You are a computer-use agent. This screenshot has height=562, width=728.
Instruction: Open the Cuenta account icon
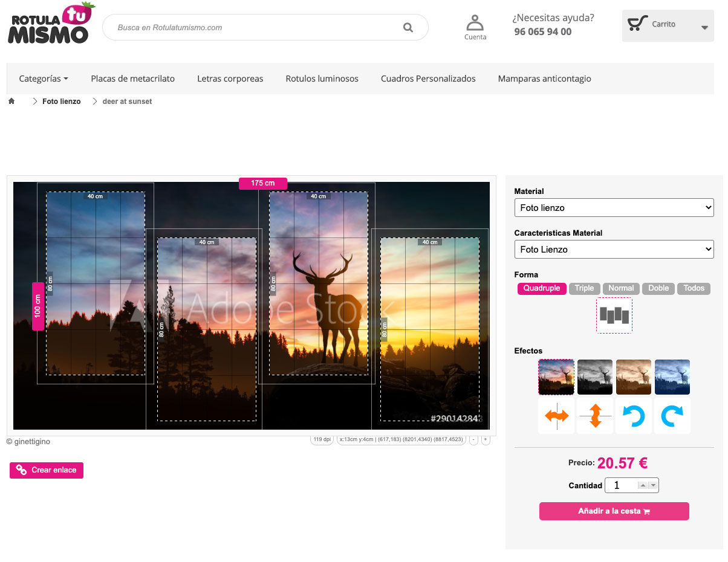475,27
